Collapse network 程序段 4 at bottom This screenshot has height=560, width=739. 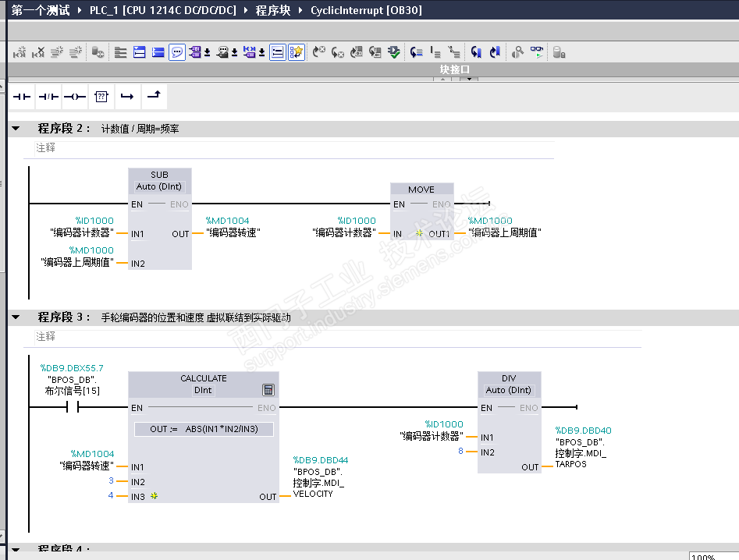(16, 549)
